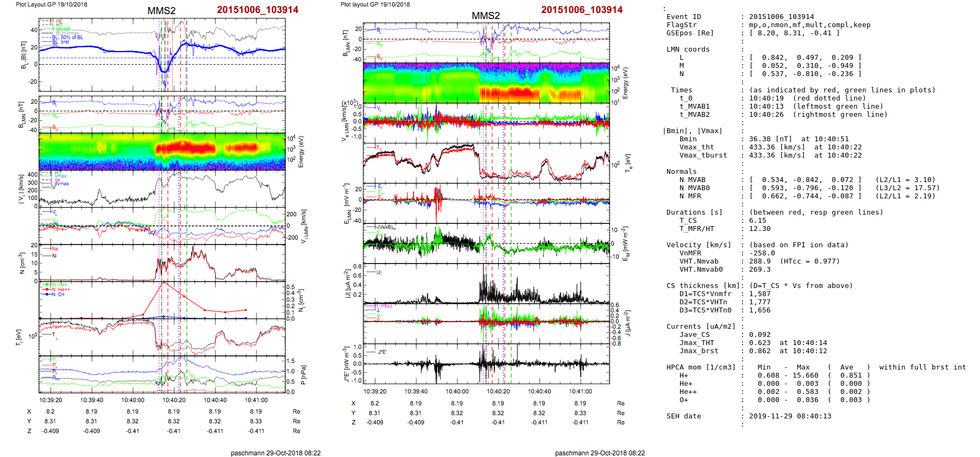The height and width of the screenshot is (457, 980).
Task: Select the N vector '[ 0.537, -0.810, -0.236 ]'
Action: [805, 74]
